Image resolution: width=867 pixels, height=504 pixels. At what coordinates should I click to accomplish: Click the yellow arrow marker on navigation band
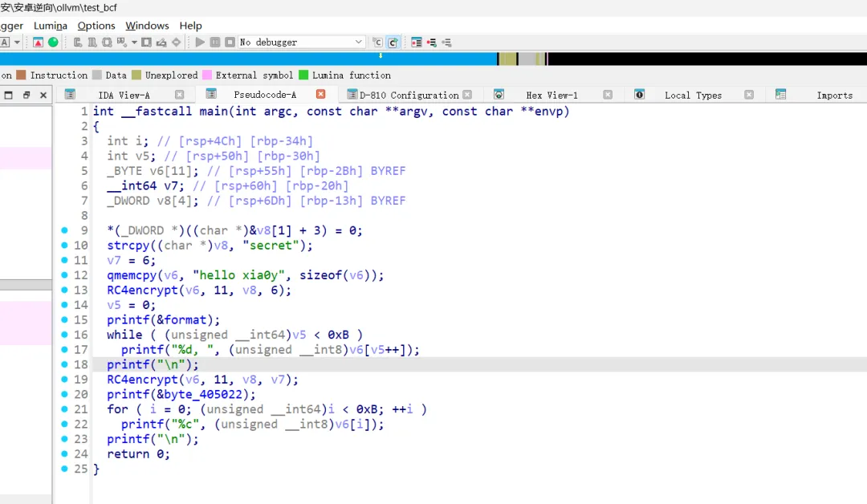point(381,55)
